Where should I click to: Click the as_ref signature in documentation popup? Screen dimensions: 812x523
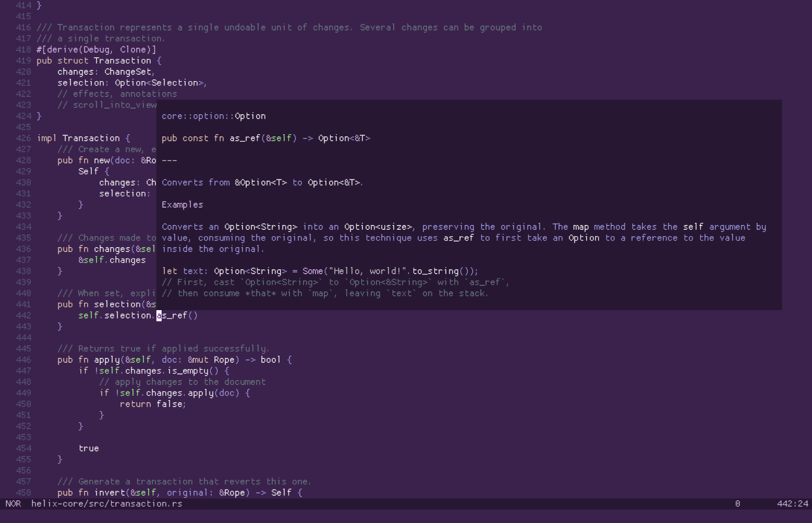pyautogui.click(x=265, y=138)
